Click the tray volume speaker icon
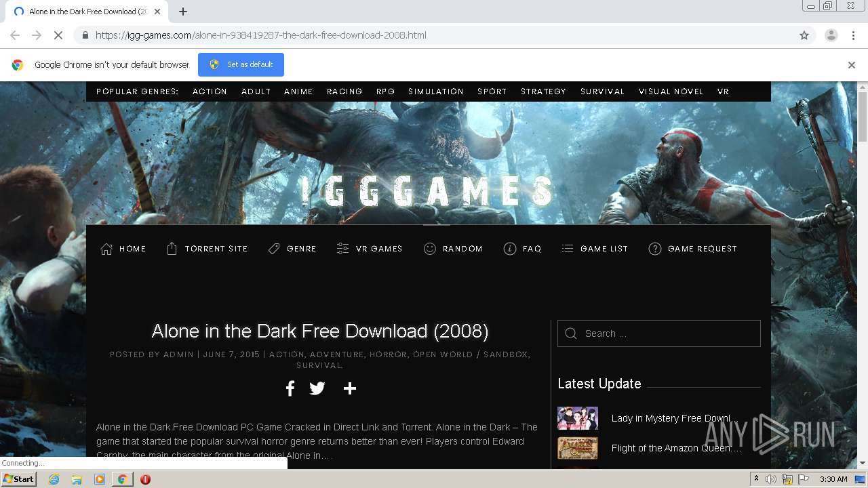Viewport: 868px width, 488px height. pyautogui.click(x=771, y=479)
